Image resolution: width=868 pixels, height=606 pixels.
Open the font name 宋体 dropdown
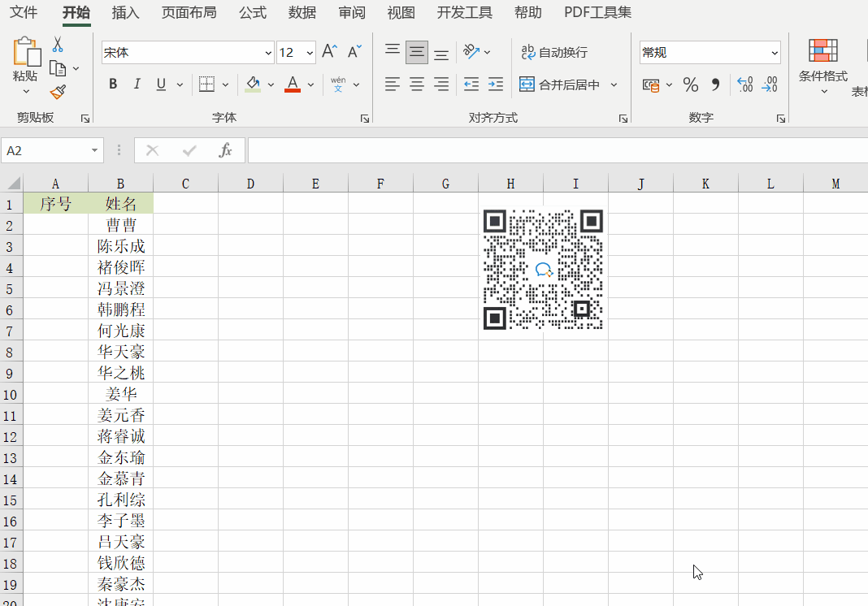(x=268, y=53)
